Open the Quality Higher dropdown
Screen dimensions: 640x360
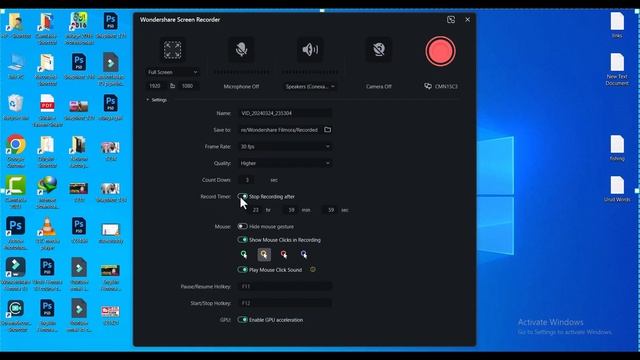(x=285, y=163)
